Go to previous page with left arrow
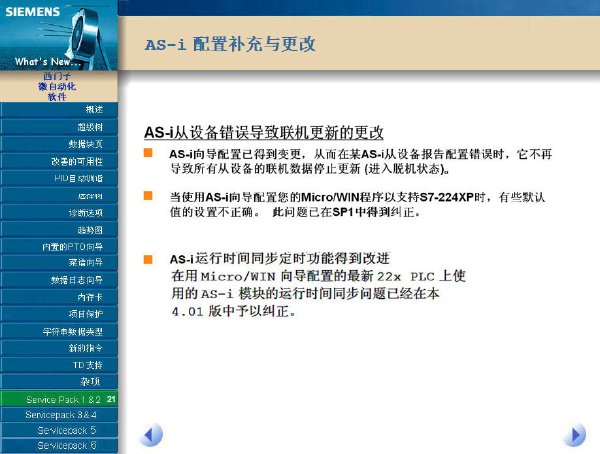This screenshot has width=600, height=454. [152, 435]
